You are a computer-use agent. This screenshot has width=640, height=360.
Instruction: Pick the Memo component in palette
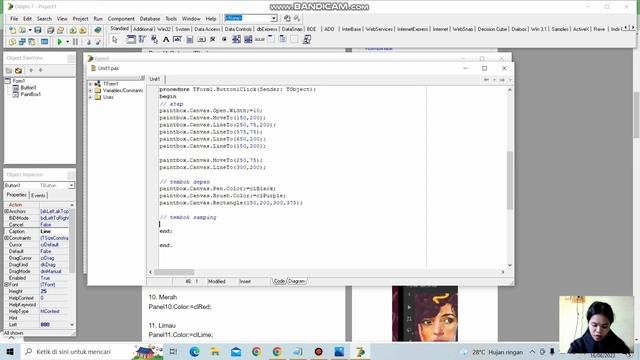(189, 39)
